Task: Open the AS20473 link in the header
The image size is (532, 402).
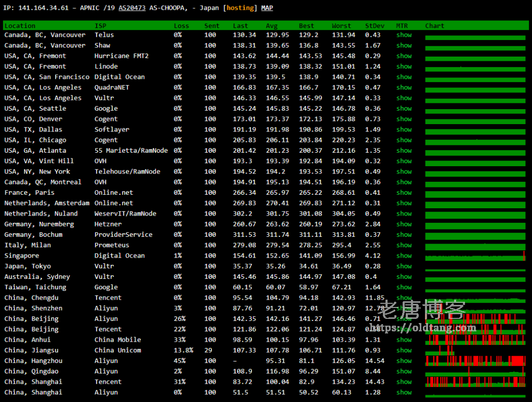Action: click(132, 8)
